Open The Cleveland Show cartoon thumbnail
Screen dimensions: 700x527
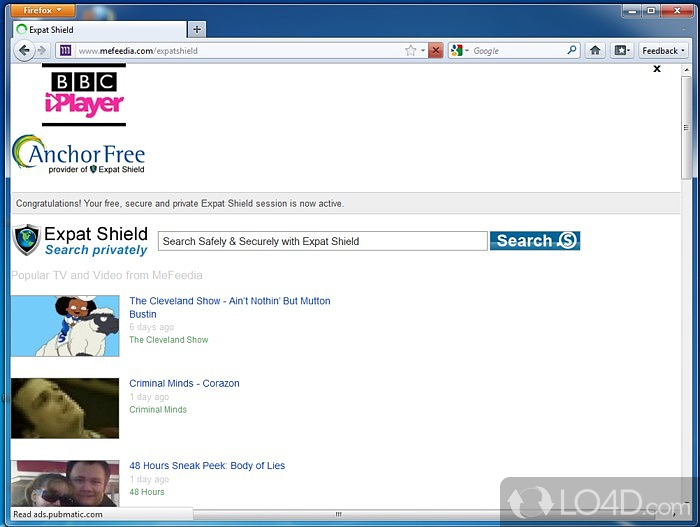pos(65,326)
